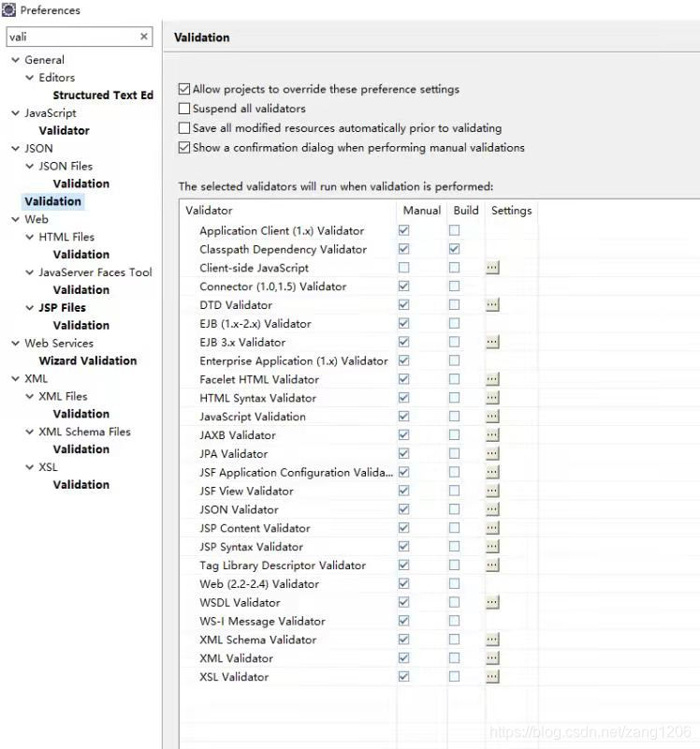Open settings for HTML Syntax Validator

492,397
